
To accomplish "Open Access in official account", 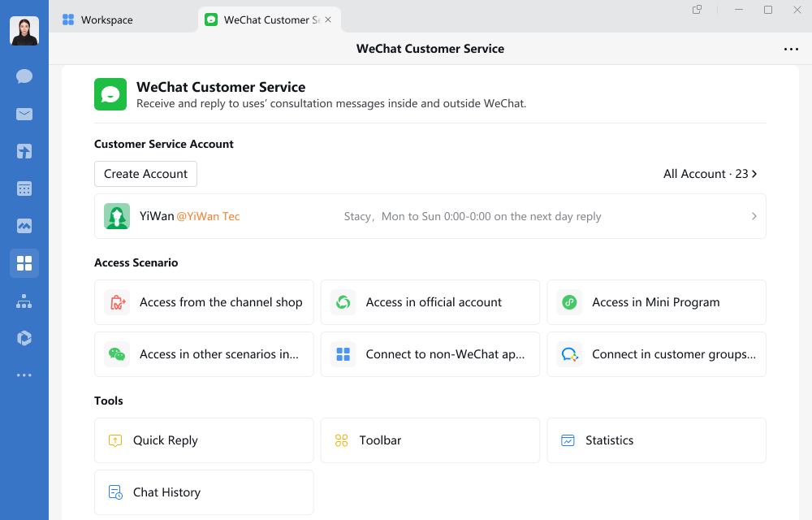I will (430, 302).
